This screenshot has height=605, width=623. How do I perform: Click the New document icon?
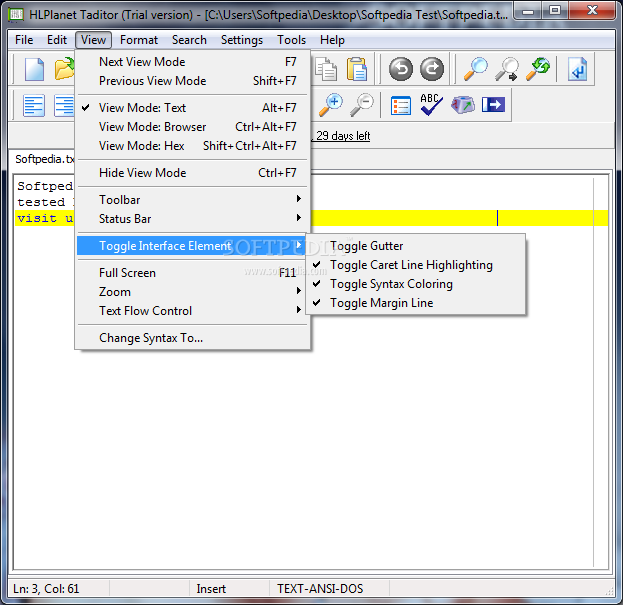click(34, 70)
